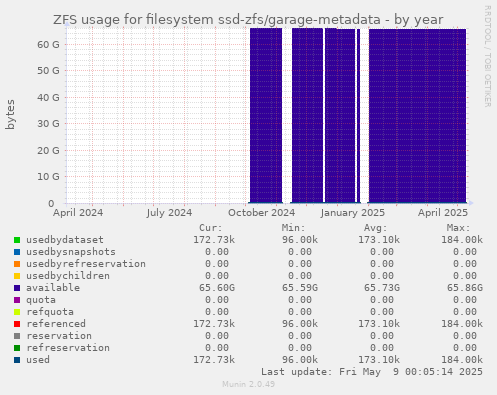
Task: Click the October 2024 x-axis label
Action: pyautogui.click(x=261, y=213)
